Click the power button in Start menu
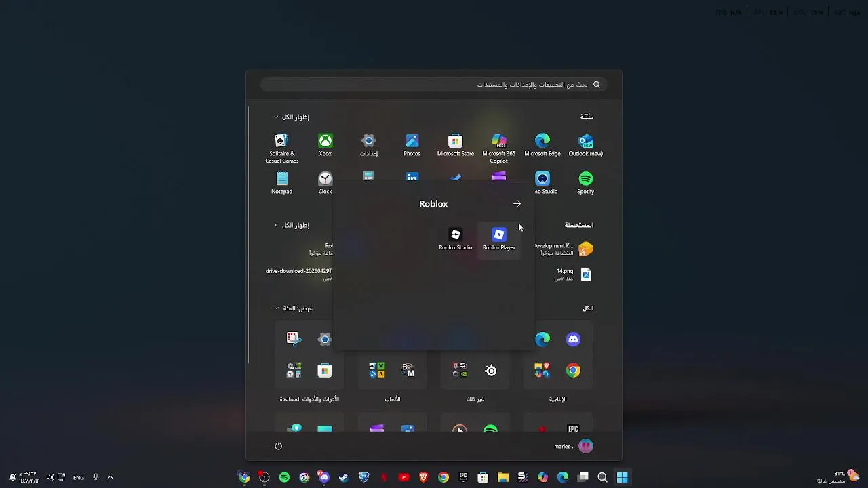The height and width of the screenshot is (488, 868). click(x=278, y=446)
